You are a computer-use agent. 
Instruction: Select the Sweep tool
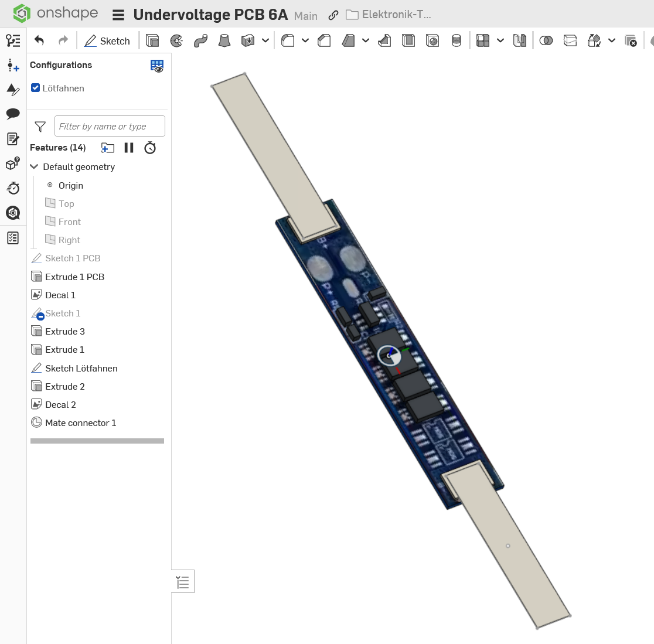click(x=200, y=41)
